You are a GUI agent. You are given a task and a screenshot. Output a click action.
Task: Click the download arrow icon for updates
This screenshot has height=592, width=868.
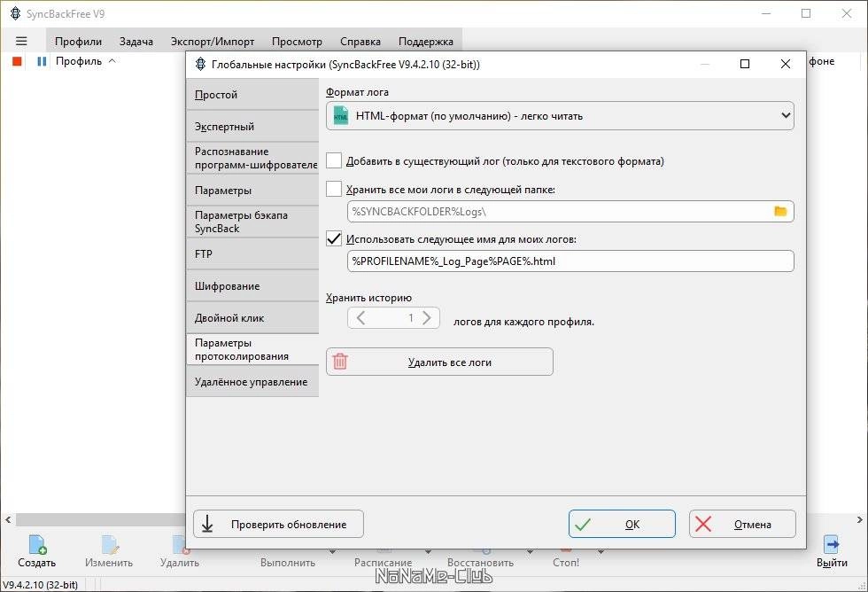click(x=207, y=524)
